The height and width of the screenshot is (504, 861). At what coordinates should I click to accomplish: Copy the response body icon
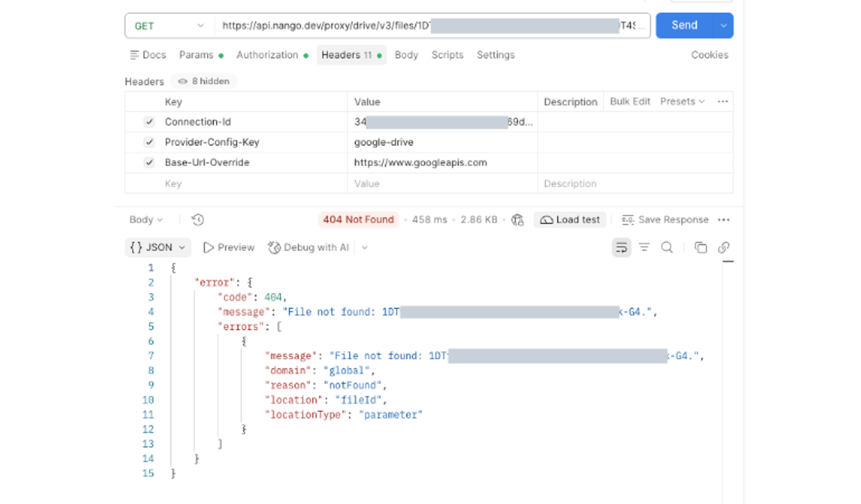[x=701, y=248]
